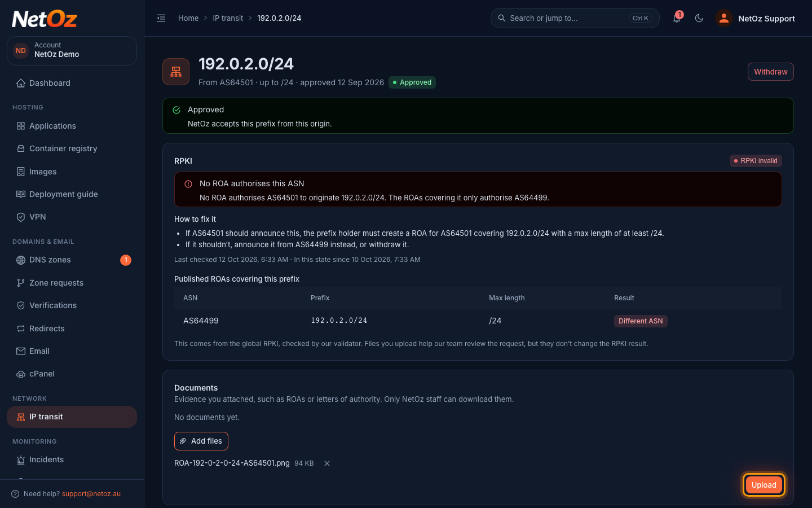Click the IP transit network icon

coord(21,417)
